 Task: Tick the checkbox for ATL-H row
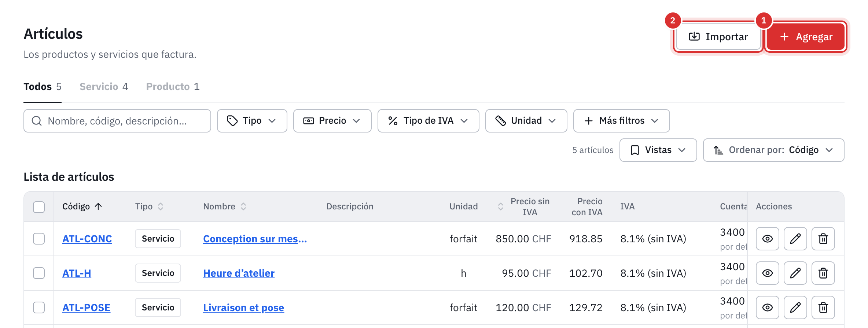tap(39, 273)
